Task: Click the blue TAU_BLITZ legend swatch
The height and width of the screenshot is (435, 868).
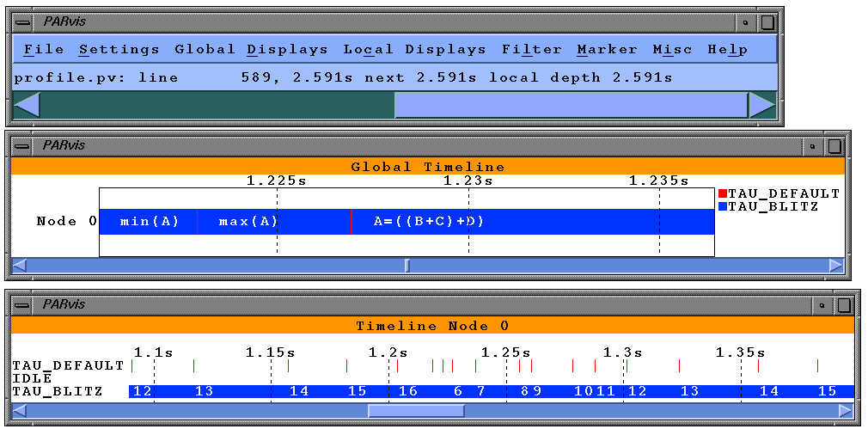Action: click(x=723, y=207)
